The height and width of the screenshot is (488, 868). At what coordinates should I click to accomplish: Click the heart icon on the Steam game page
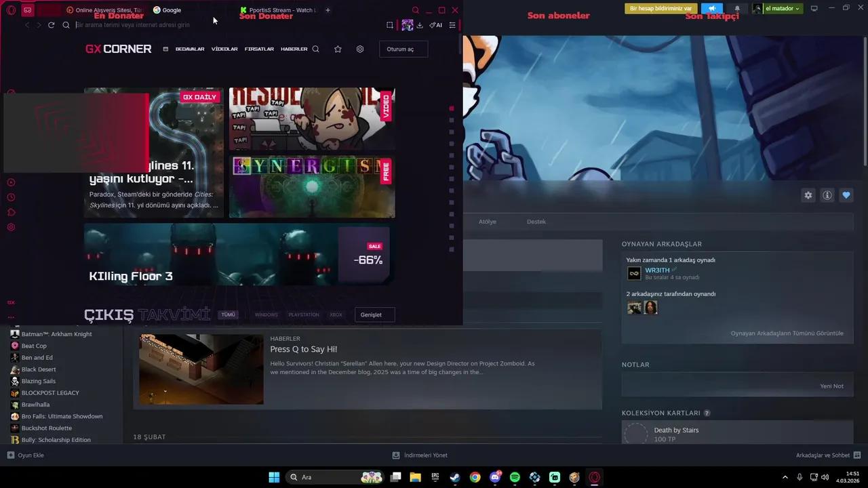[x=846, y=195]
